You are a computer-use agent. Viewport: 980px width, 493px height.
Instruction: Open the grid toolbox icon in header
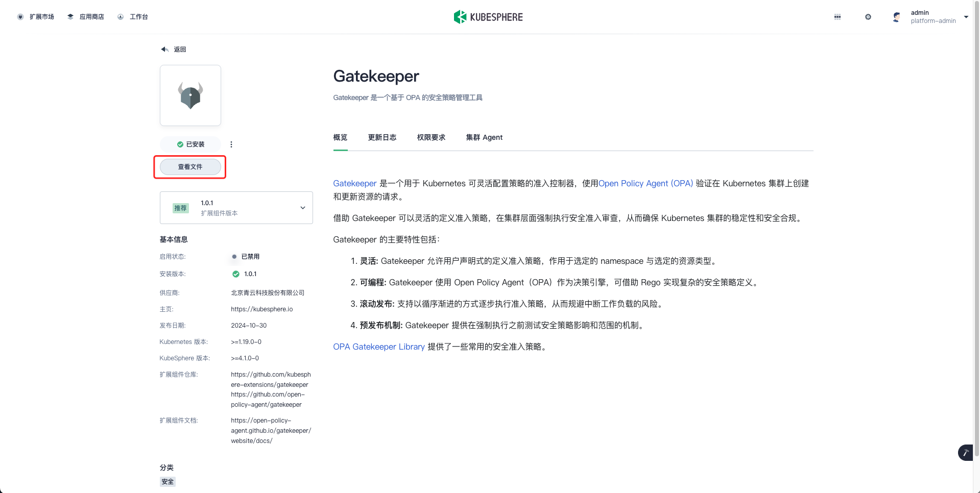click(838, 17)
